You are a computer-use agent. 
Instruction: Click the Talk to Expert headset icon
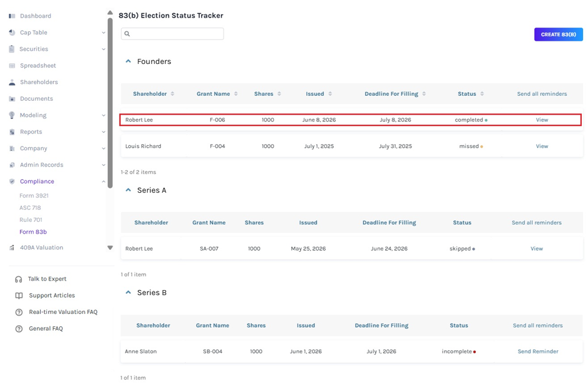(x=18, y=279)
